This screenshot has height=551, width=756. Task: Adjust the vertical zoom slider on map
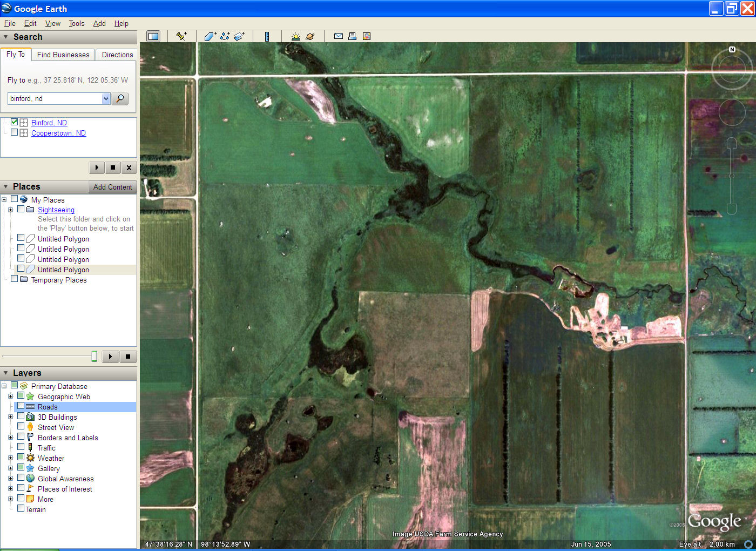click(732, 176)
